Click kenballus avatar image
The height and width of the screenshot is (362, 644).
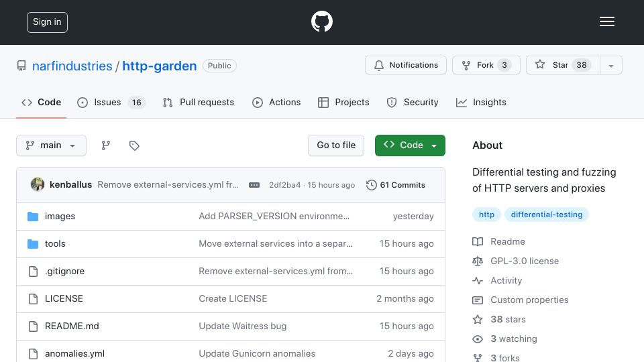38,185
